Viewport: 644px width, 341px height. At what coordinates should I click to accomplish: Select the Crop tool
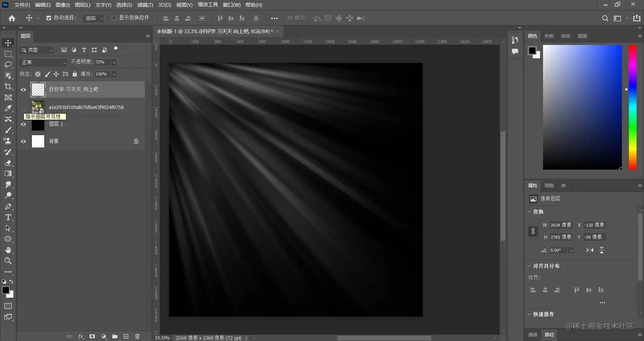[8, 86]
